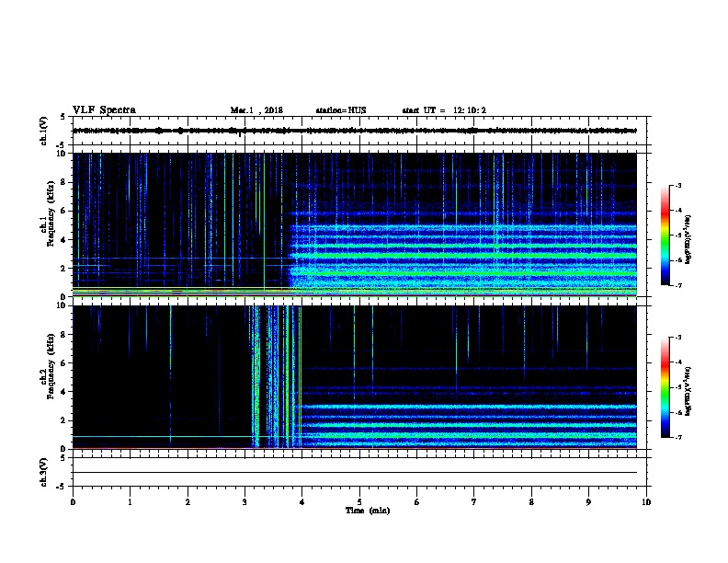Click time axis tick label "9"

[588, 501]
